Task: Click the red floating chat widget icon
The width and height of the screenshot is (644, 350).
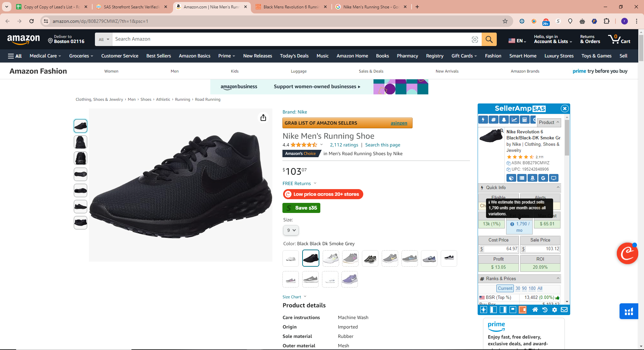Action: tap(627, 253)
